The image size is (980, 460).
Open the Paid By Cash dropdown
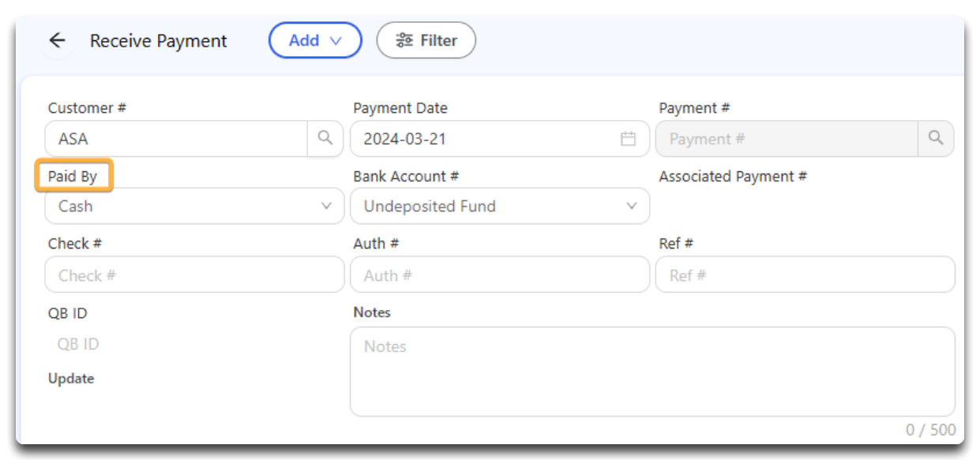(195, 206)
